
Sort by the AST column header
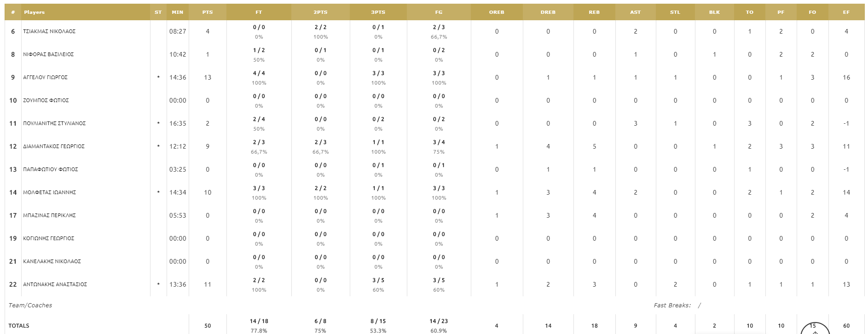click(635, 12)
